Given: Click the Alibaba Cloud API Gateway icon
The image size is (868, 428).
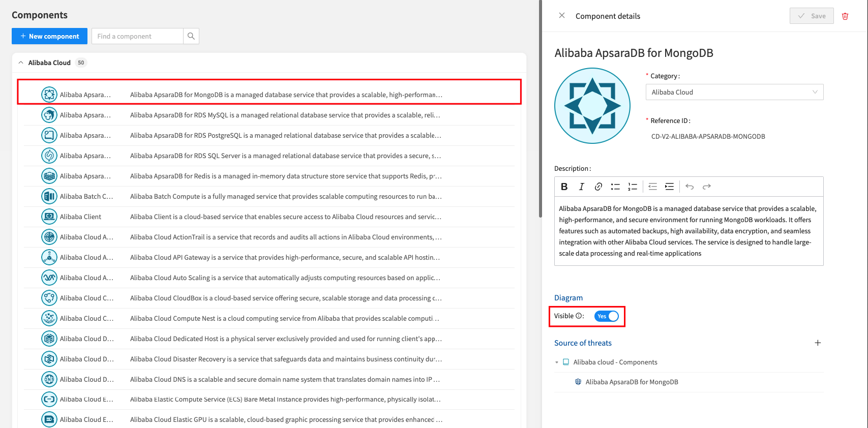Looking at the screenshot, I should tap(49, 257).
